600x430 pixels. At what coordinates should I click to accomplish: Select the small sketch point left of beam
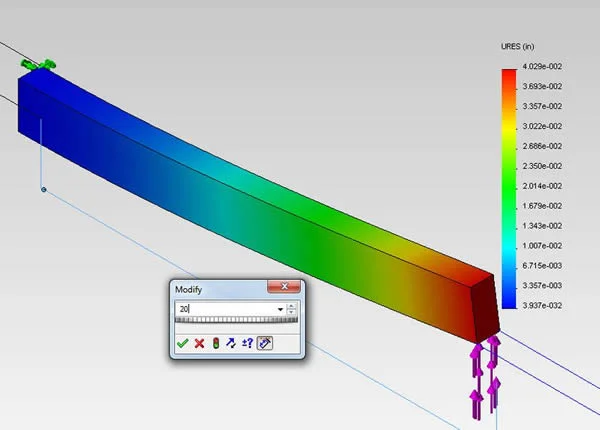coord(43,188)
